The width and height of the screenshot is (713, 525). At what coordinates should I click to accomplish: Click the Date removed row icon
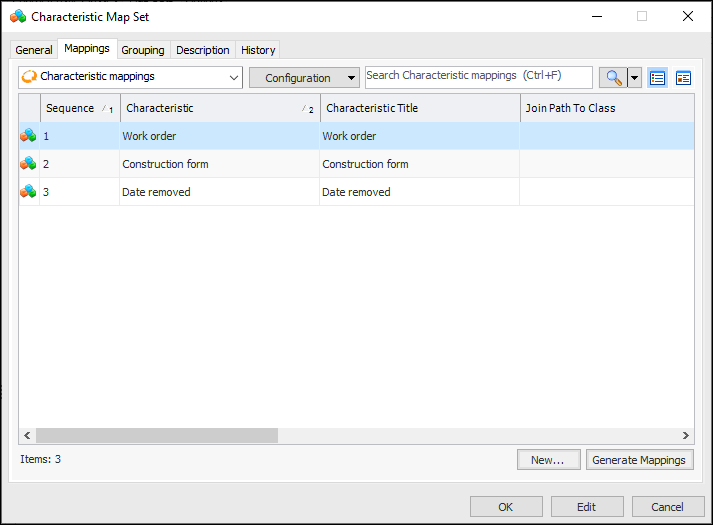point(29,192)
